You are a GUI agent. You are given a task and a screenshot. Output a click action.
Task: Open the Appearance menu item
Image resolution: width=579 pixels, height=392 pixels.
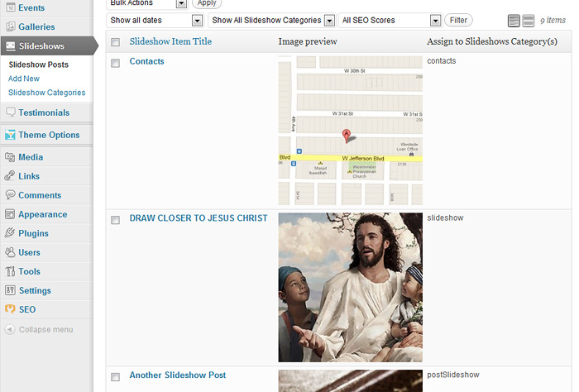[43, 214]
